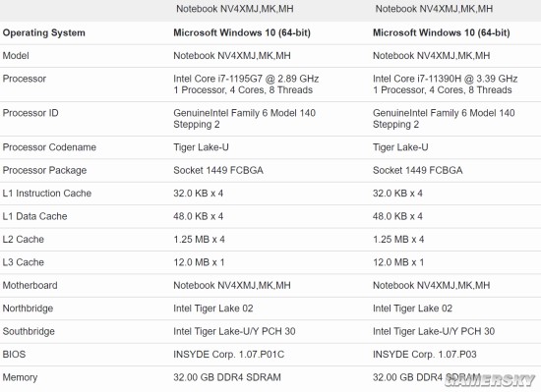
Task: Select the Operating System row label
Action: point(44,32)
